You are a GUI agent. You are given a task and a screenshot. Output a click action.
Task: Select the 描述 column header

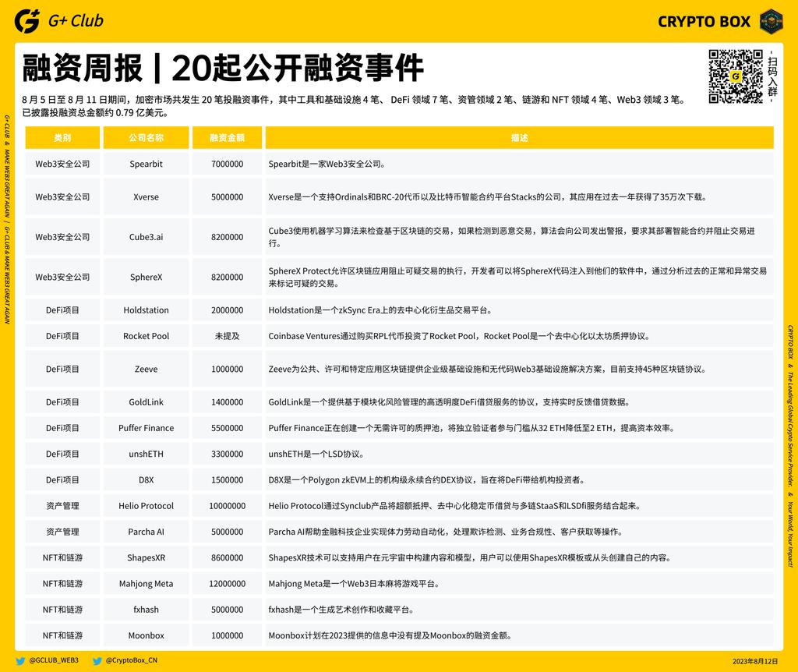520,137
